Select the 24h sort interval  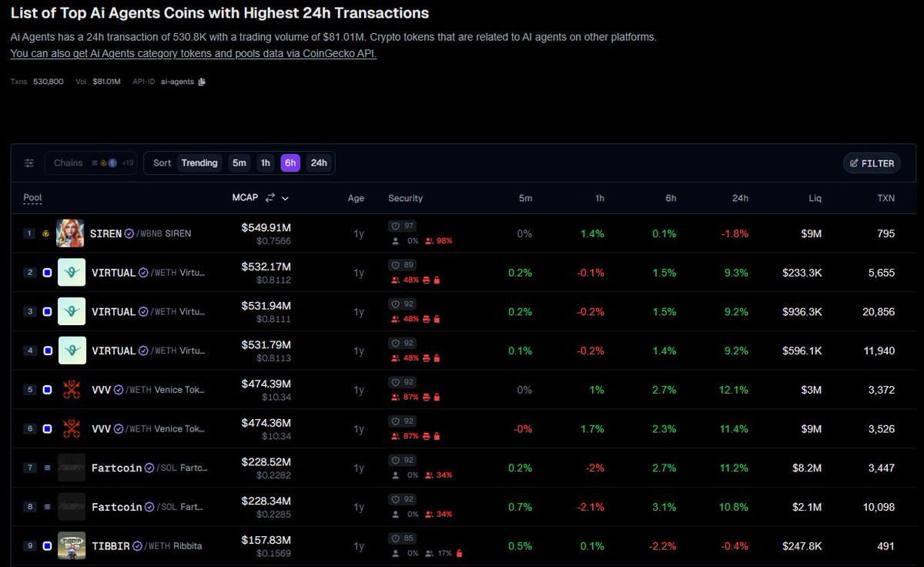[319, 163]
